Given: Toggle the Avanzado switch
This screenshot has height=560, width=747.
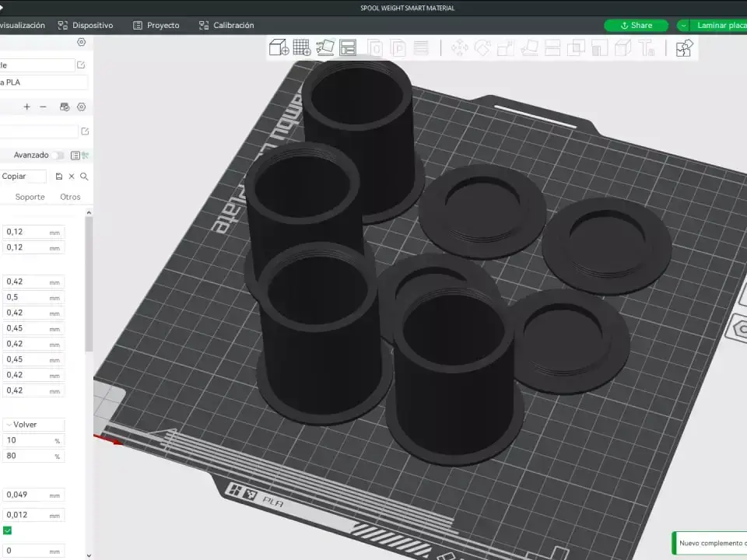Looking at the screenshot, I should point(58,156).
